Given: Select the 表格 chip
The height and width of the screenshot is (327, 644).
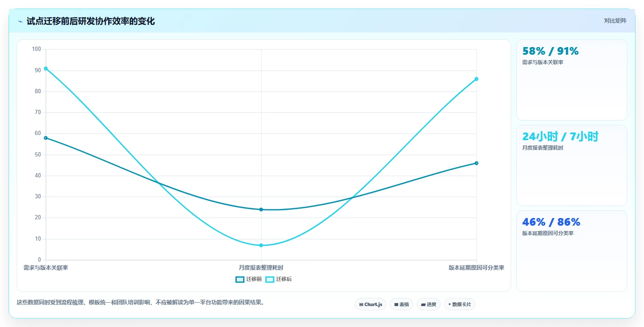Looking at the screenshot, I should point(401,304).
